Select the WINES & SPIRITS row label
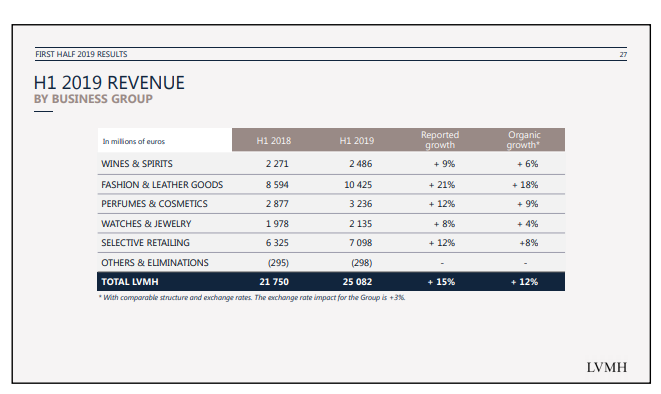 (x=137, y=164)
